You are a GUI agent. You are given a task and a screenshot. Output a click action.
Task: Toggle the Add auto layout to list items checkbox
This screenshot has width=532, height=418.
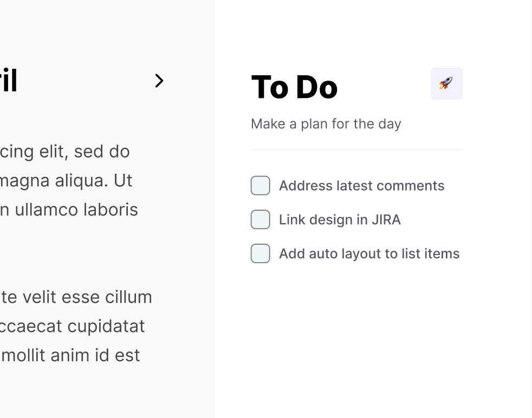click(260, 253)
